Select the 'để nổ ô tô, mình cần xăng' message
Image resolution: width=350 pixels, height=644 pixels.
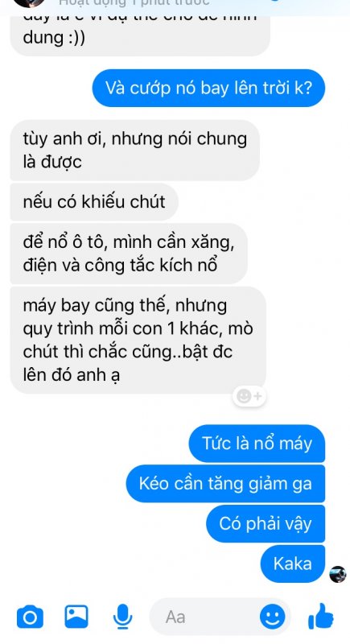pyautogui.click(x=129, y=254)
